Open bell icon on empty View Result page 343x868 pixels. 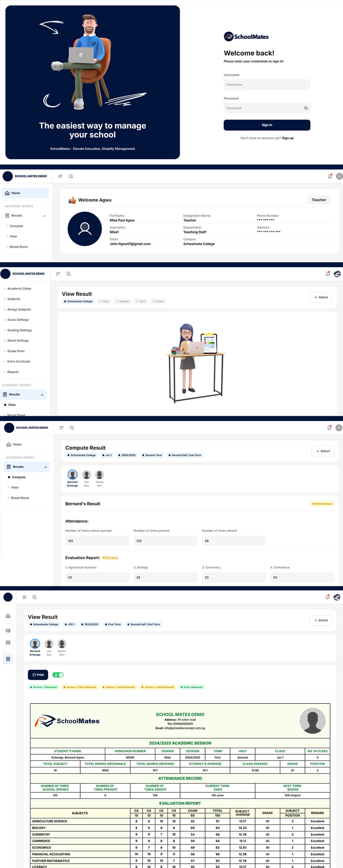pyautogui.click(x=327, y=274)
